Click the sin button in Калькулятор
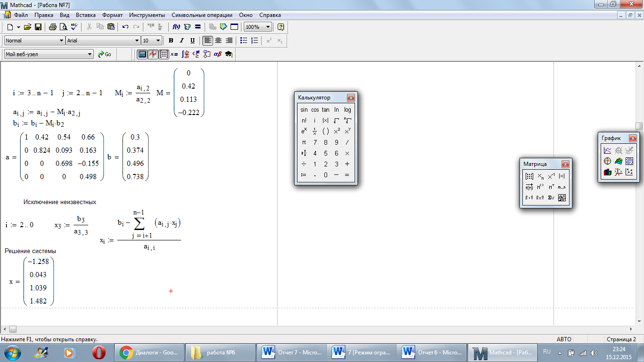 tap(304, 110)
